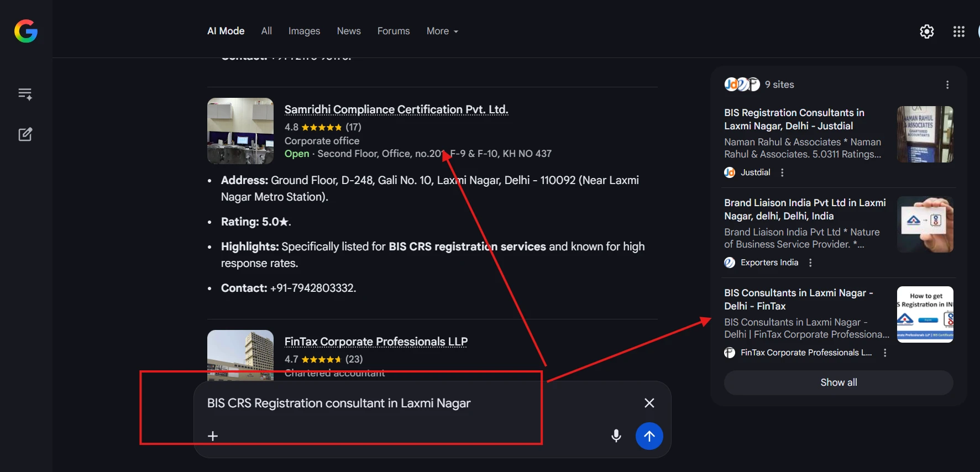Viewport: 980px width, 472px height.
Task: Open more options for Exporters India source
Action: coord(810,263)
